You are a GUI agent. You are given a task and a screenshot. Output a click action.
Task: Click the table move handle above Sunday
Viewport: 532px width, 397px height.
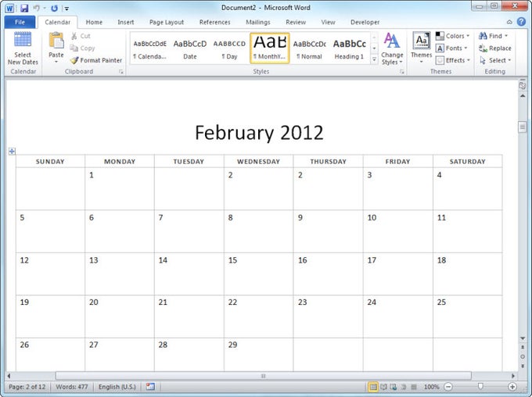[12, 151]
